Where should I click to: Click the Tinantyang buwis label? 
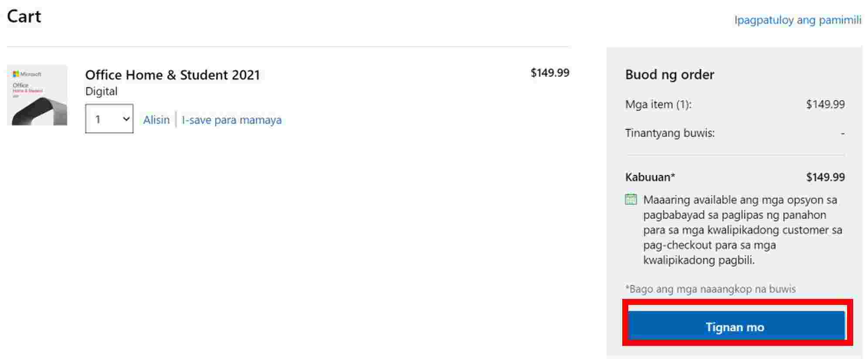(670, 133)
